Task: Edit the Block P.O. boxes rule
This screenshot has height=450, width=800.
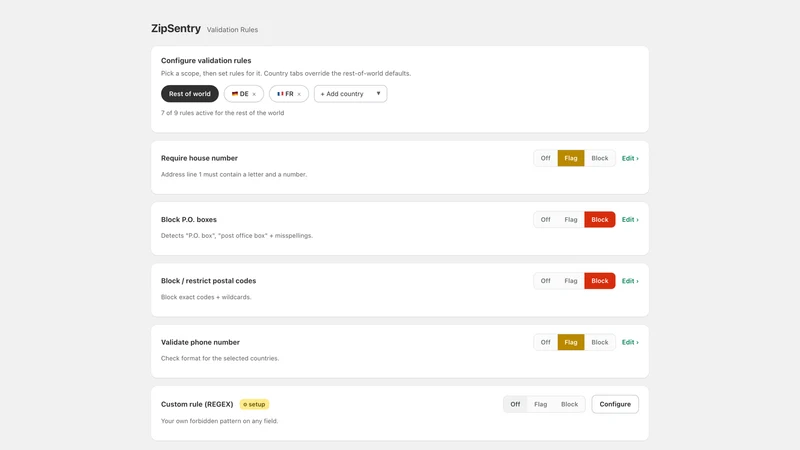Action: (630, 219)
